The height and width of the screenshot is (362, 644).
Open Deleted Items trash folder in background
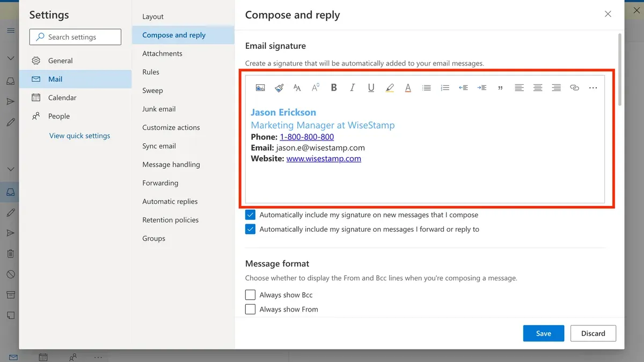click(x=10, y=254)
